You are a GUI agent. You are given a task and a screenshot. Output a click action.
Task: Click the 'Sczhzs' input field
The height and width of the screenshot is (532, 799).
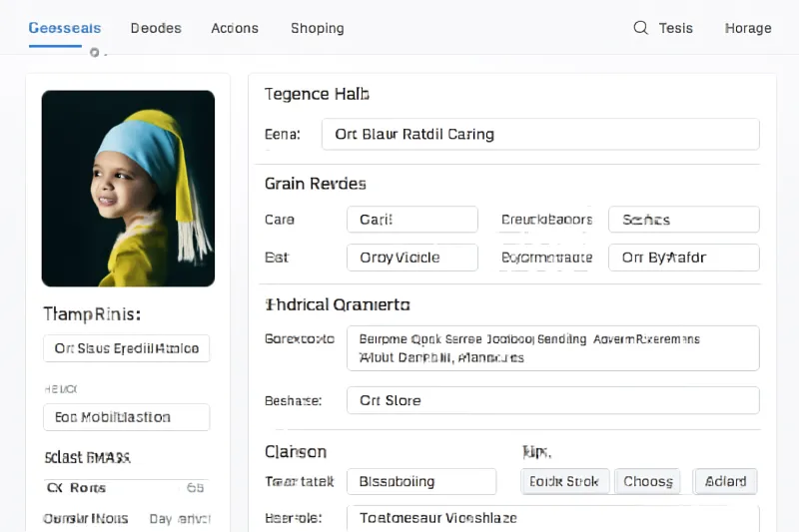click(684, 220)
